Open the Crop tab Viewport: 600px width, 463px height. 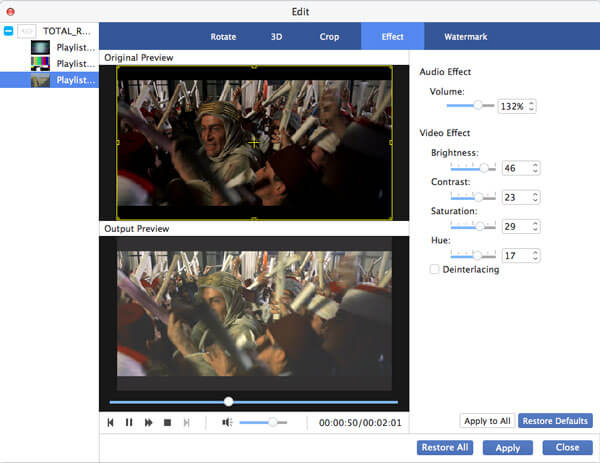tap(329, 37)
